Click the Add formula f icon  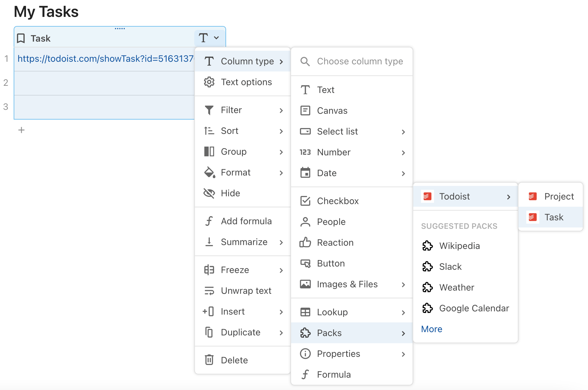point(209,221)
